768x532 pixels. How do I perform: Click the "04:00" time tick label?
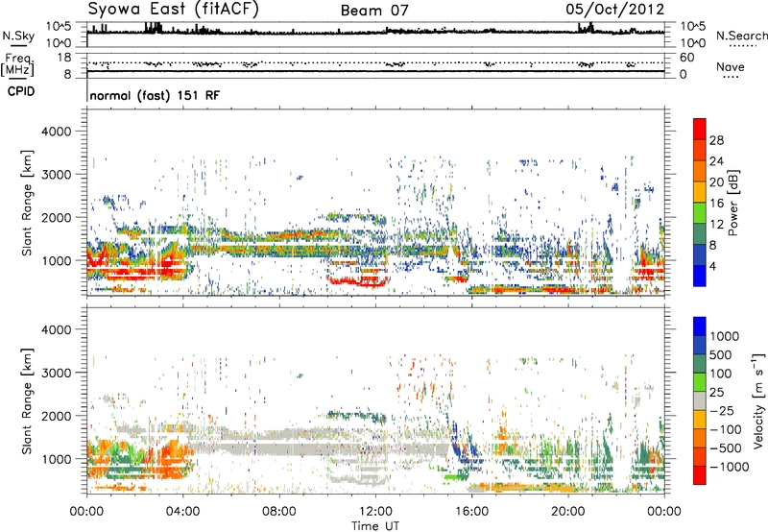point(182,512)
